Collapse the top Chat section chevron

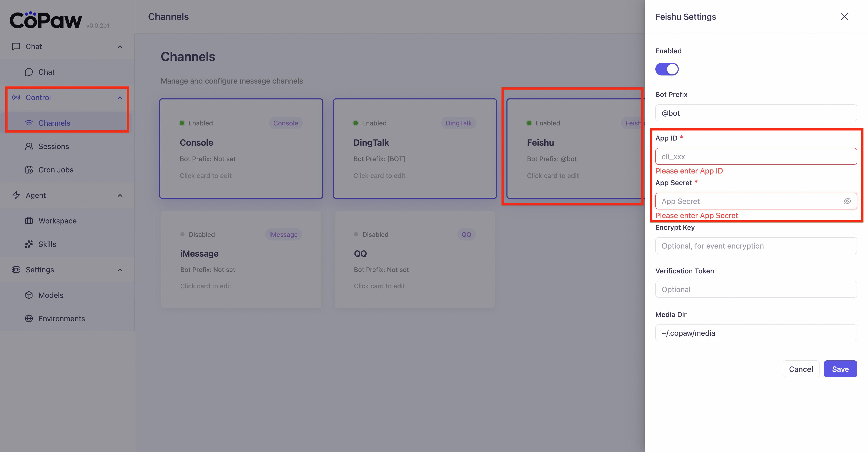(120, 47)
